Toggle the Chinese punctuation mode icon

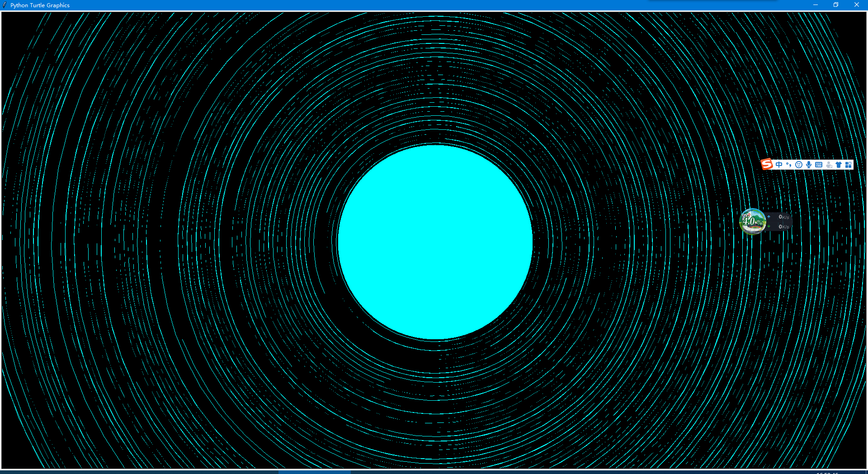click(x=788, y=165)
